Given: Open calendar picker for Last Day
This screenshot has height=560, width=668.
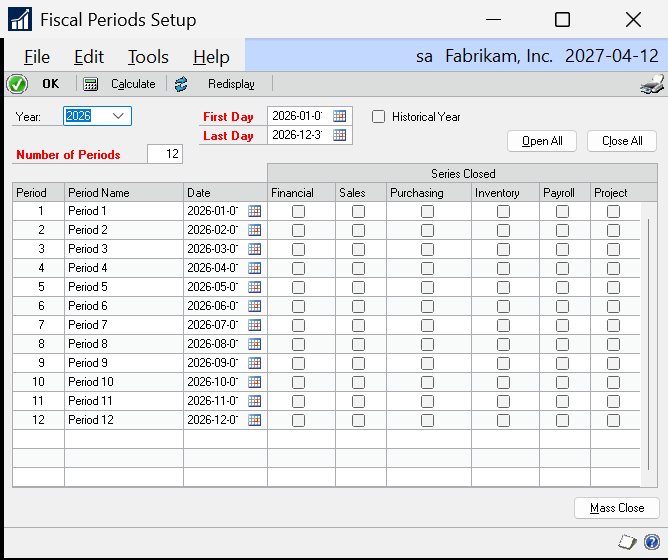Looking at the screenshot, I should [340, 135].
